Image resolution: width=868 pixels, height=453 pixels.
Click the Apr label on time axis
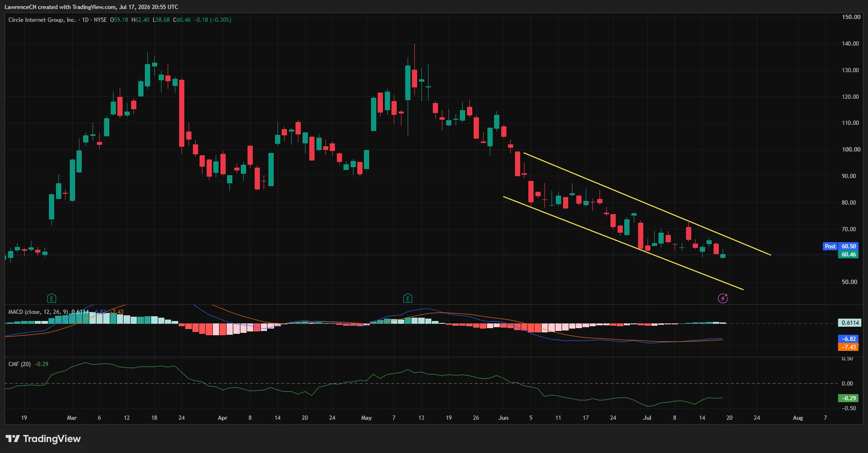(x=222, y=418)
